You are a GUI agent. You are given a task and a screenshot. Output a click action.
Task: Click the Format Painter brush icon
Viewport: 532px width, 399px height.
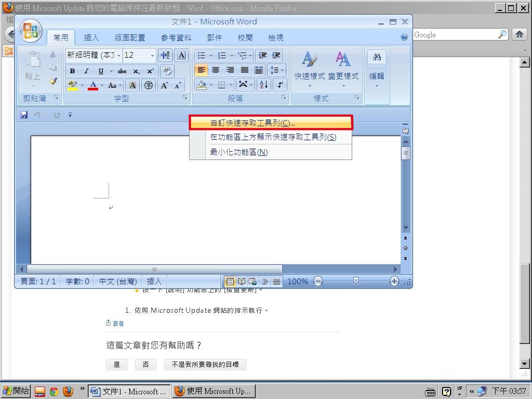tap(54, 81)
